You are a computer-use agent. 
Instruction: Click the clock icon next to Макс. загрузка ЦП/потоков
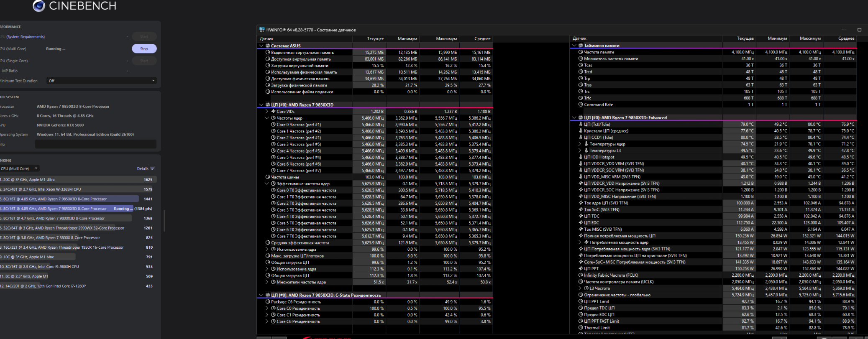click(268, 256)
